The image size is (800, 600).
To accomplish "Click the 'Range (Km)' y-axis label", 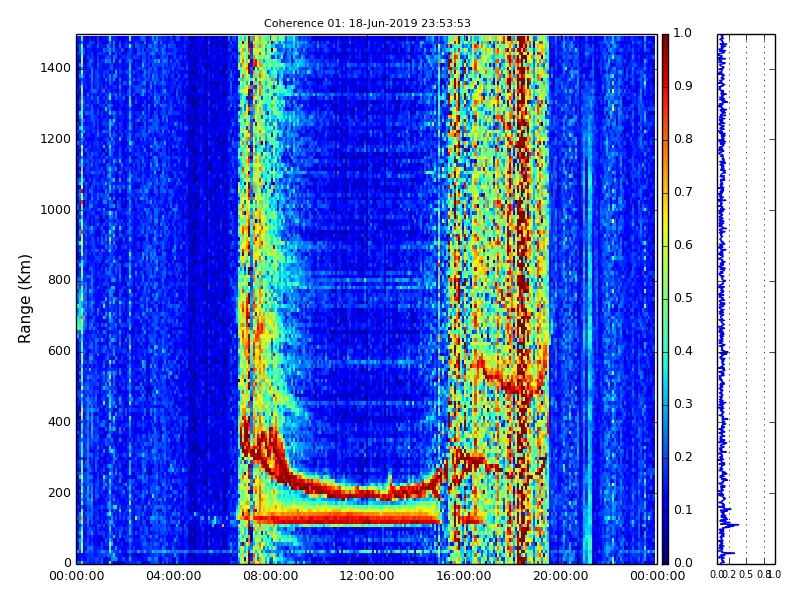I will point(24,299).
